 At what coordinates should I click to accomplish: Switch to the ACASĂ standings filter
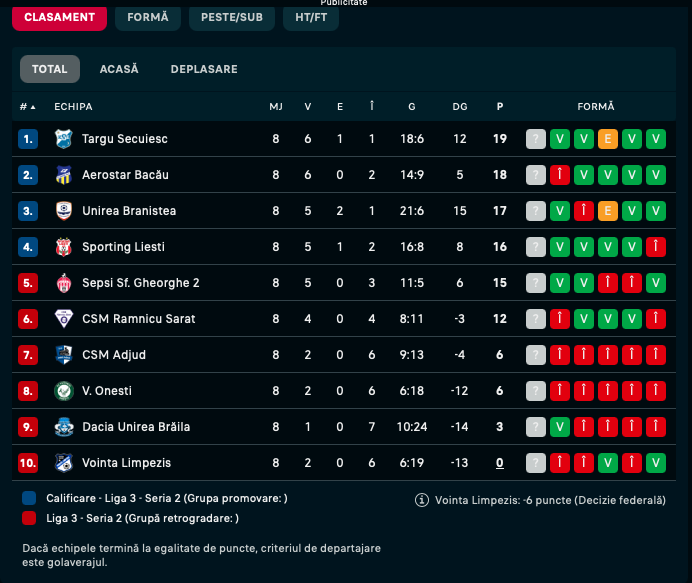[119, 69]
